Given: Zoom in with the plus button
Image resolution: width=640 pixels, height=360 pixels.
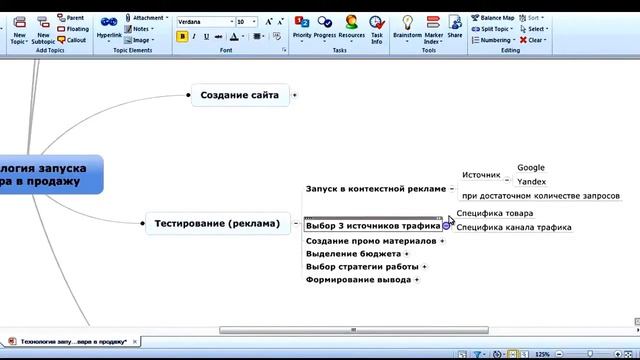Looking at the screenshot, I should (x=618, y=354).
